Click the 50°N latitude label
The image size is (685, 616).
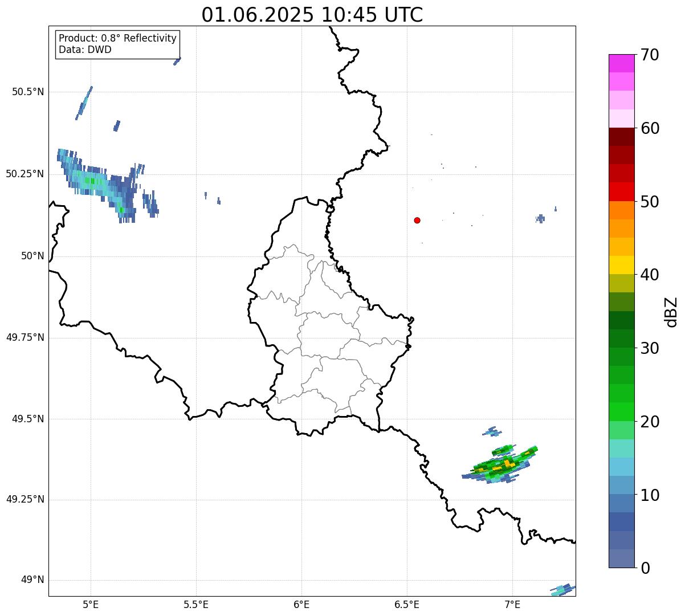pos(32,256)
